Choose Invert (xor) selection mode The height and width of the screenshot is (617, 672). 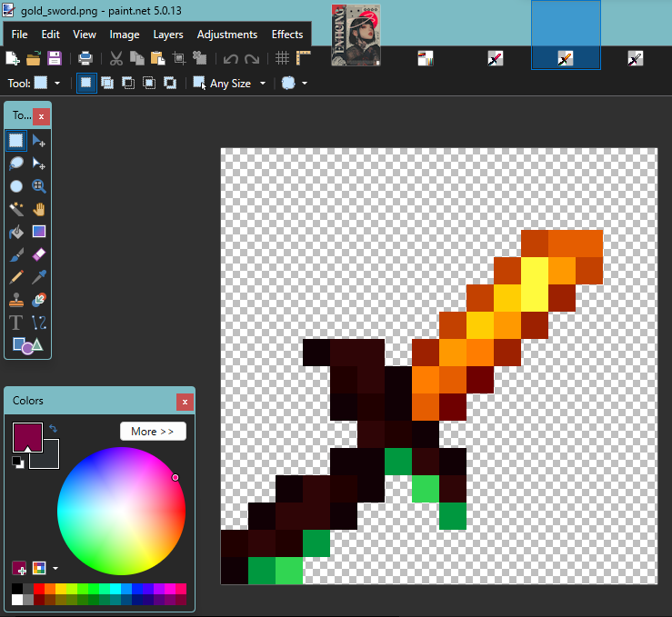(170, 83)
